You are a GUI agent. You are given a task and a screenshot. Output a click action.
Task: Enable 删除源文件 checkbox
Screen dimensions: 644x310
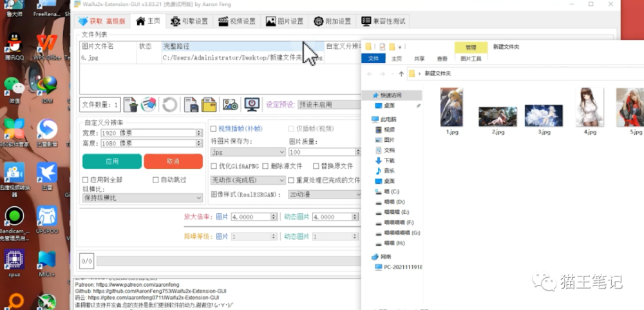tap(265, 166)
